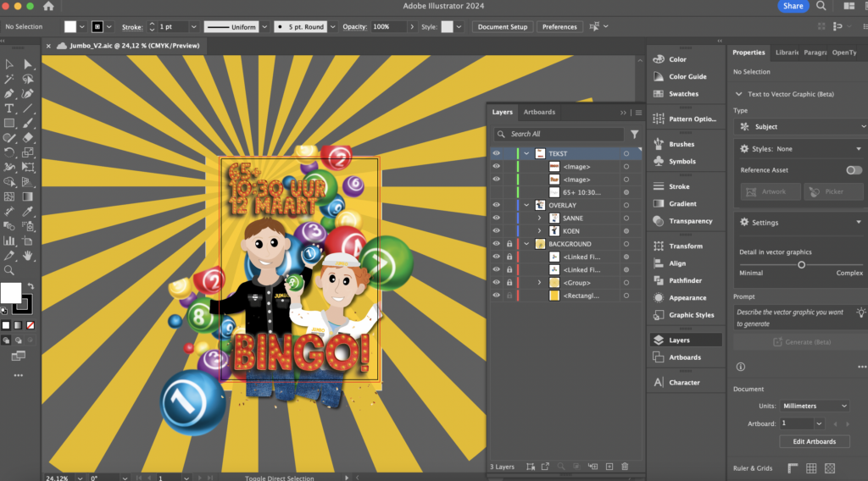Select the Hand tool
The width and height of the screenshot is (868, 481).
click(27, 256)
